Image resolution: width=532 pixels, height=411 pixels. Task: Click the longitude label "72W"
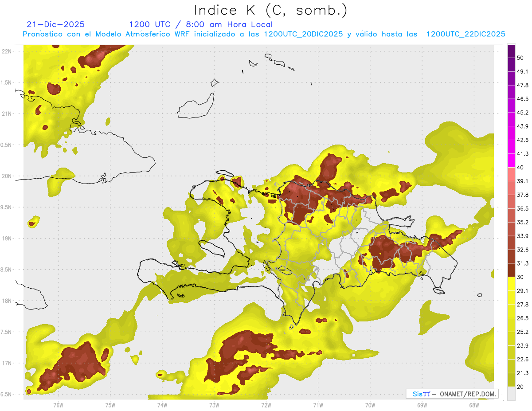pyautogui.click(x=266, y=405)
